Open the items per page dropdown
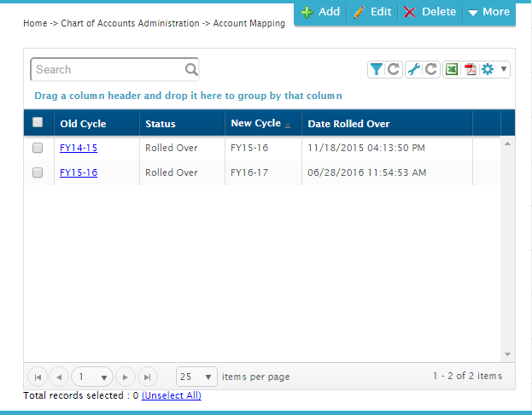This screenshot has width=532, height=415. [196, 377]
